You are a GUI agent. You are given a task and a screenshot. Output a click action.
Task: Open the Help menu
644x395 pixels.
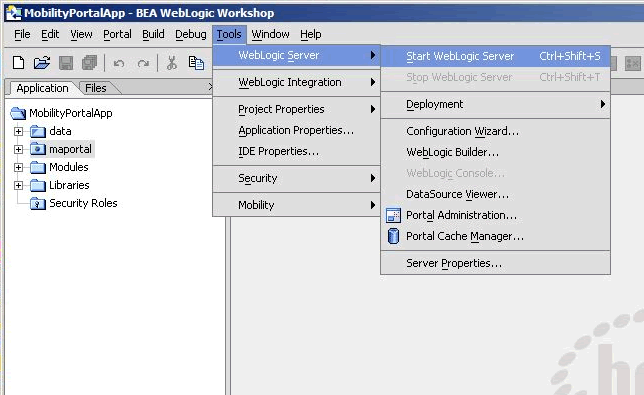click(x=310, y=34)
